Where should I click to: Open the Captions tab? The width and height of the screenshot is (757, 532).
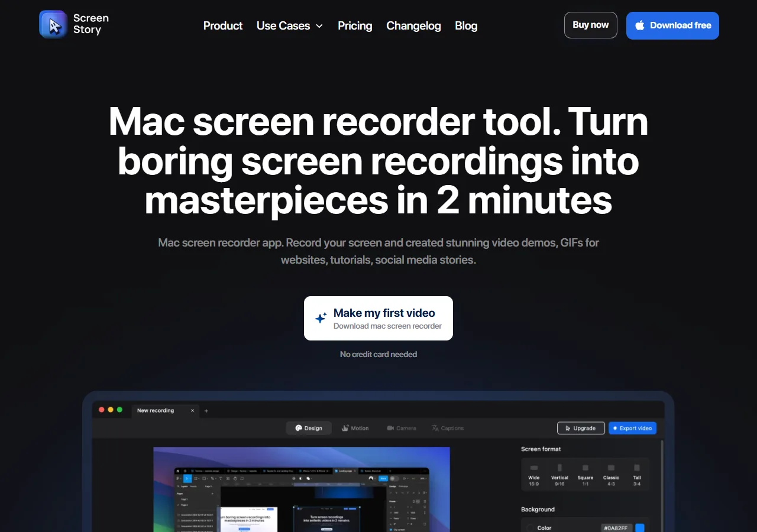tap(448, 428)
